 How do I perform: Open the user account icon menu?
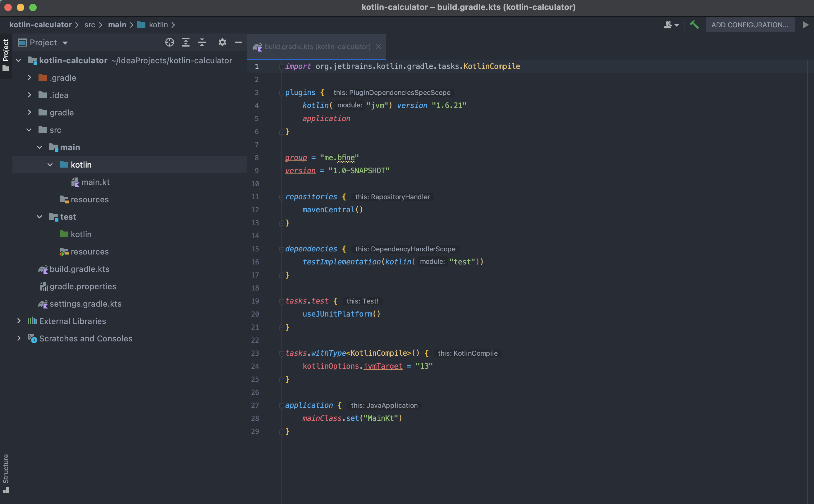[670, 25]
